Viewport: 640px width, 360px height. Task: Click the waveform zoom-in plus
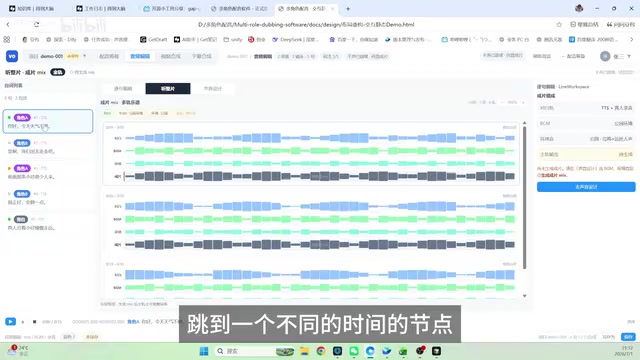(523, 102)
